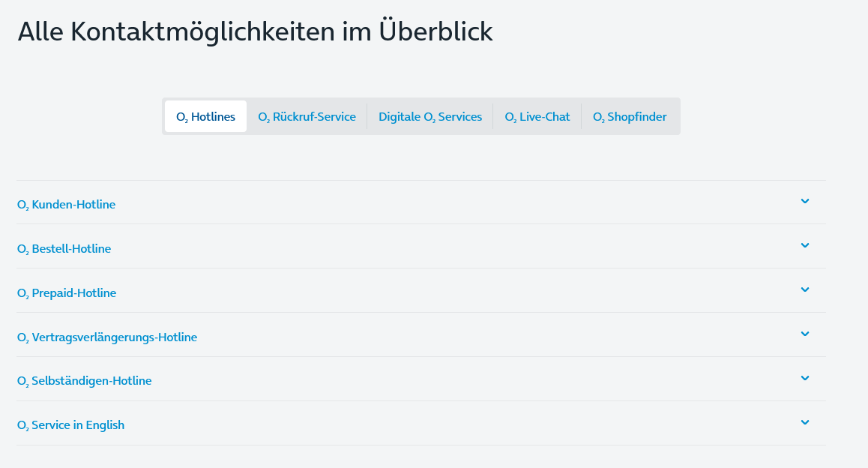This screenshot has height=468, width=868.
Task: Expand chevron for O2 Service in English
Action: [805, 422]
